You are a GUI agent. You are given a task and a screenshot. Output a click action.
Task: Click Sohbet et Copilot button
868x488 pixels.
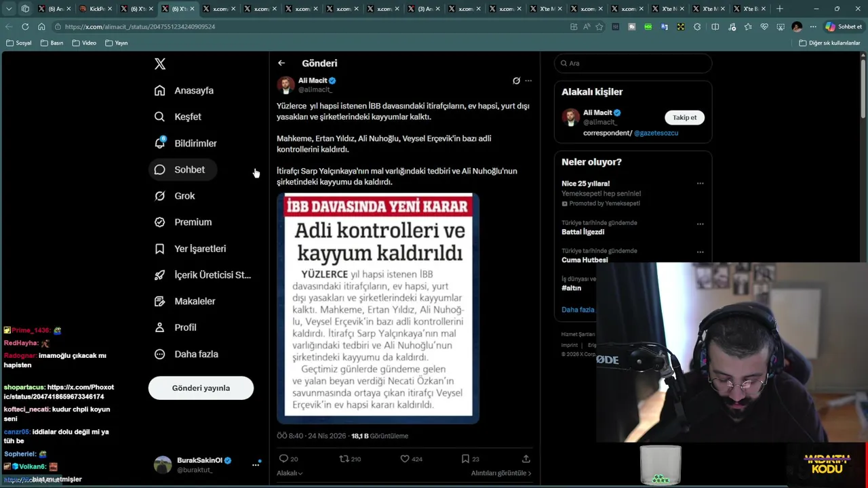point(843,26)
